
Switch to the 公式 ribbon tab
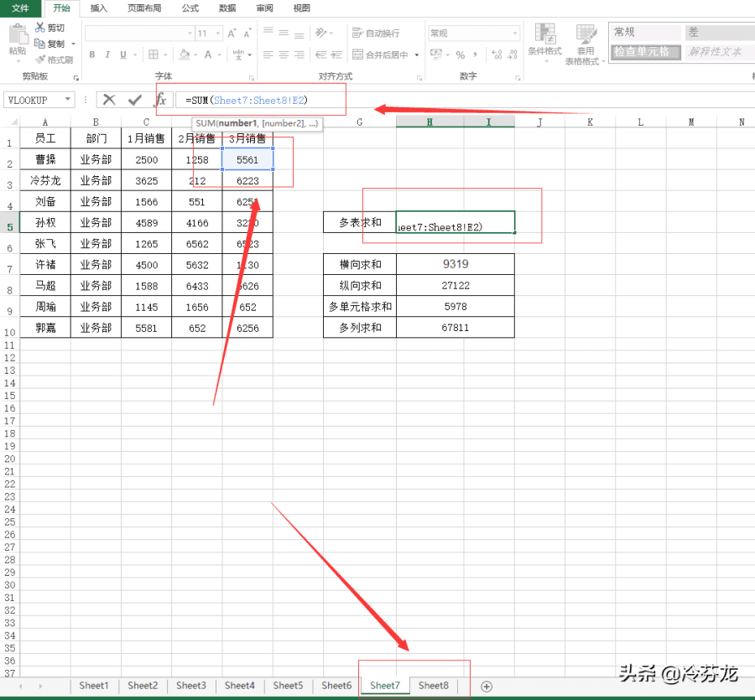pos(190,8)
